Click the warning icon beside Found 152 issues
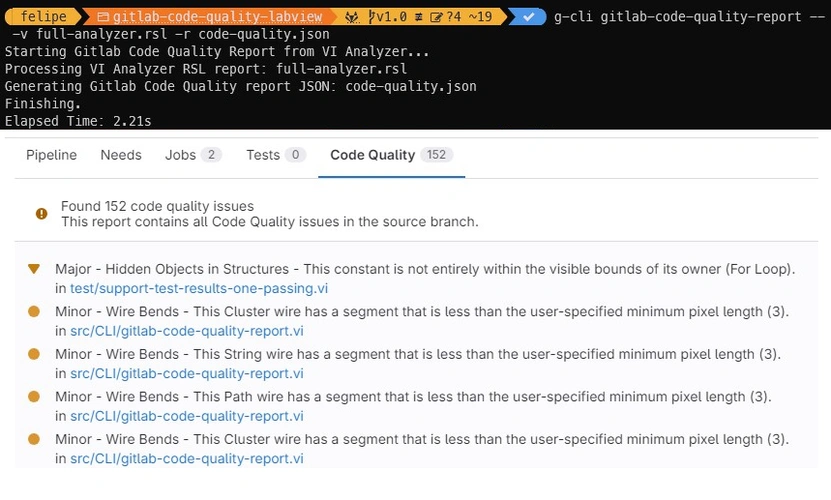Image resolution: width=831 pixels, height=500 pixels. [x=41, y=214]
